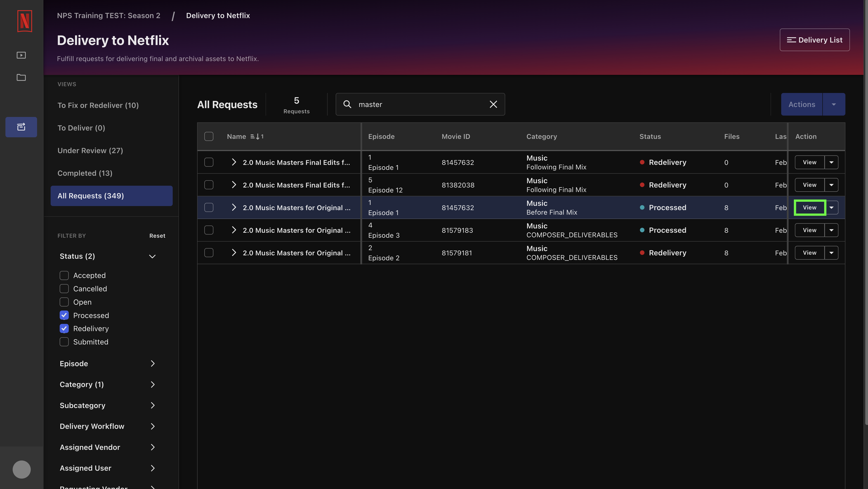
Task: Click the Episode column header
Action: tap(381, 137)
